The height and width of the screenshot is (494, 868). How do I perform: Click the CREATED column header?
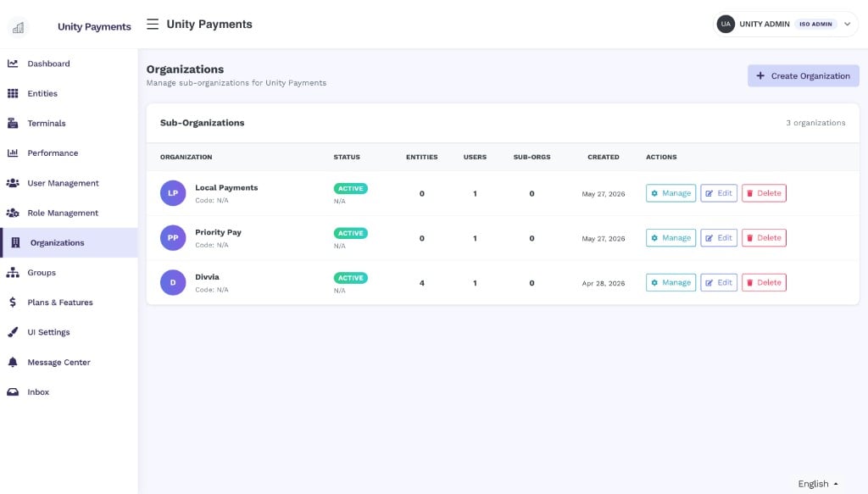coord(604,157)
